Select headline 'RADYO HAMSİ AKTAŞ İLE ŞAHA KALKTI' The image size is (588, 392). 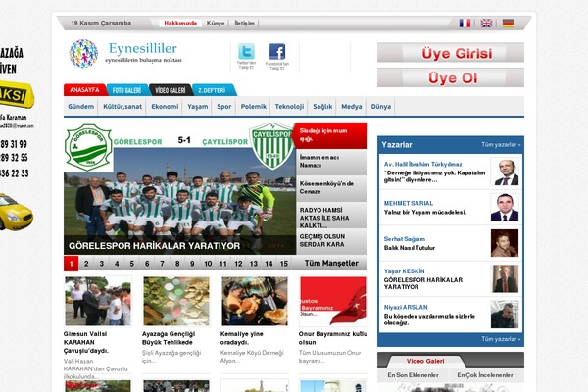tap(331, 216)
